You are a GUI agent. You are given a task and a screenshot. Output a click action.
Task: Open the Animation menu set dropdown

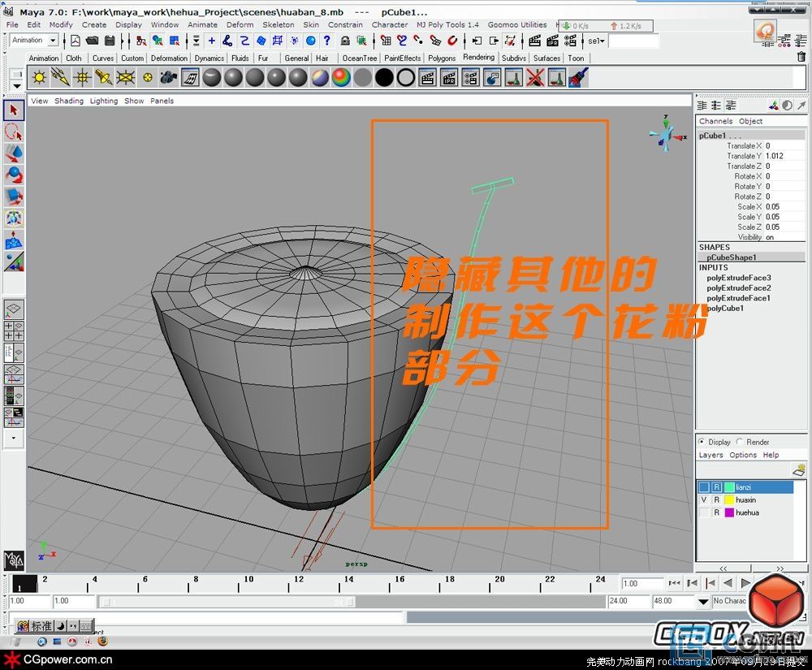53,40
